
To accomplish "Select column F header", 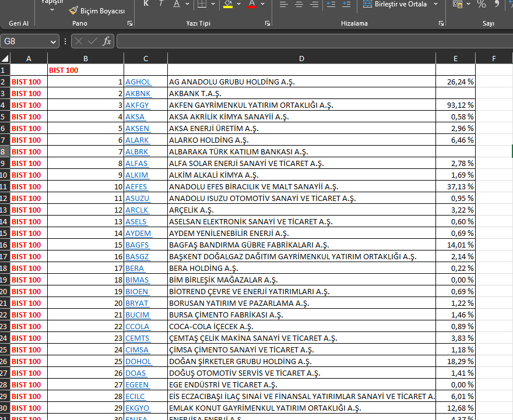I will [494, 58].
